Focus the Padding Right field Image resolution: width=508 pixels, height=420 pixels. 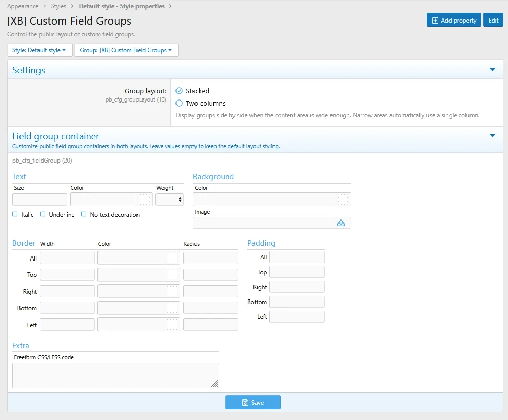click(297, 287)
